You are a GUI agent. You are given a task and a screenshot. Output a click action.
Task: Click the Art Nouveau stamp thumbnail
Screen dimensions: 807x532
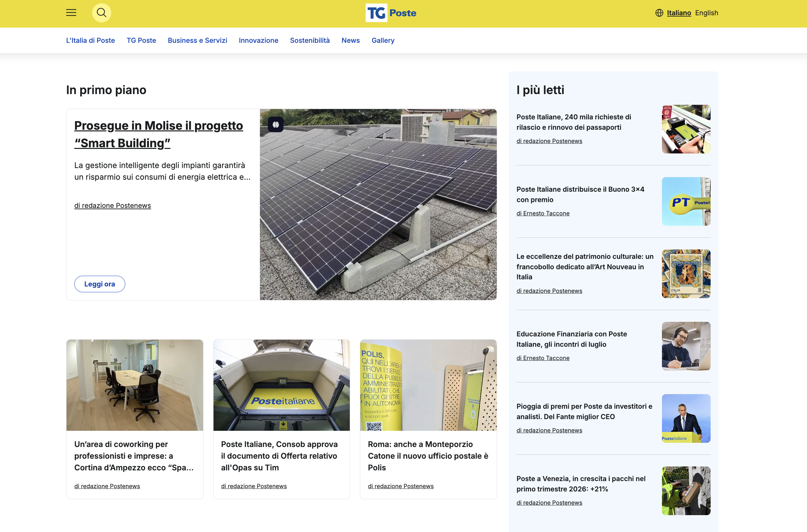click(x=686, y=274)
